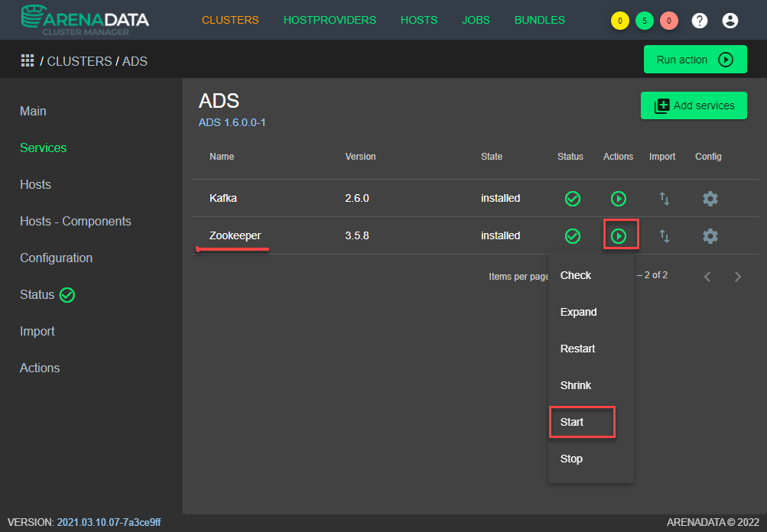Open Kafka config gear icon
The image size is (767, 532).
710,199
